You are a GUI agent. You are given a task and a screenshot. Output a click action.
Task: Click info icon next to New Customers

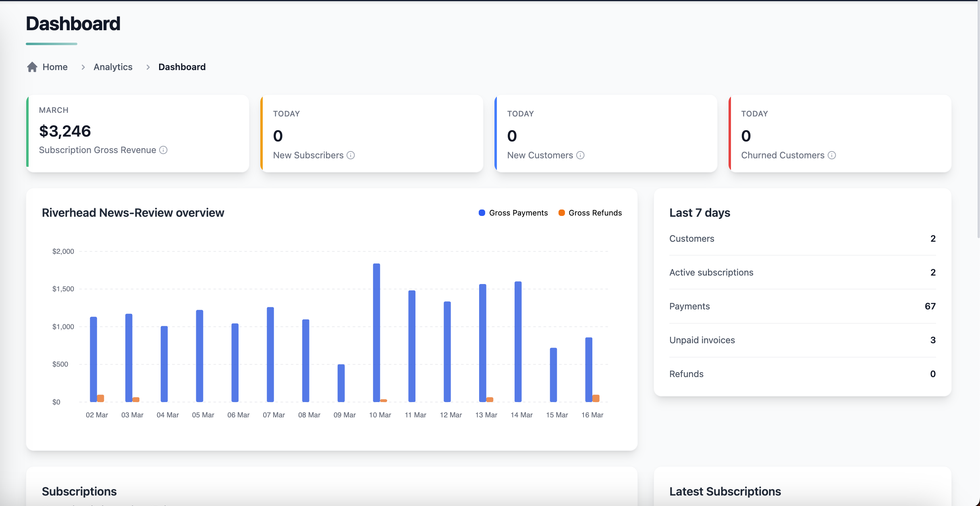(580, 155)
